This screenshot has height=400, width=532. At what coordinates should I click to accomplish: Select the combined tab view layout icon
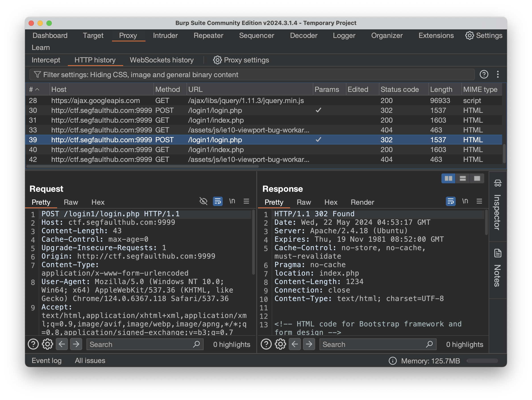pyautogui.click(x=477, y=179)
